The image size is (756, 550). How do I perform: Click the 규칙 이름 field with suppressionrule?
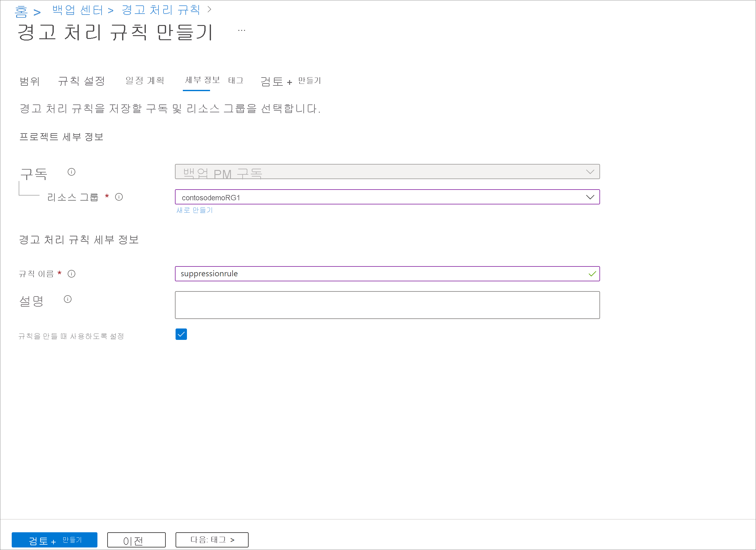click(387, 273)
